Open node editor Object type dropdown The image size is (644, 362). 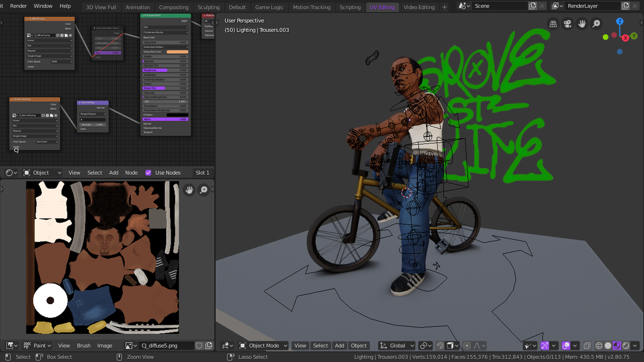42,172
